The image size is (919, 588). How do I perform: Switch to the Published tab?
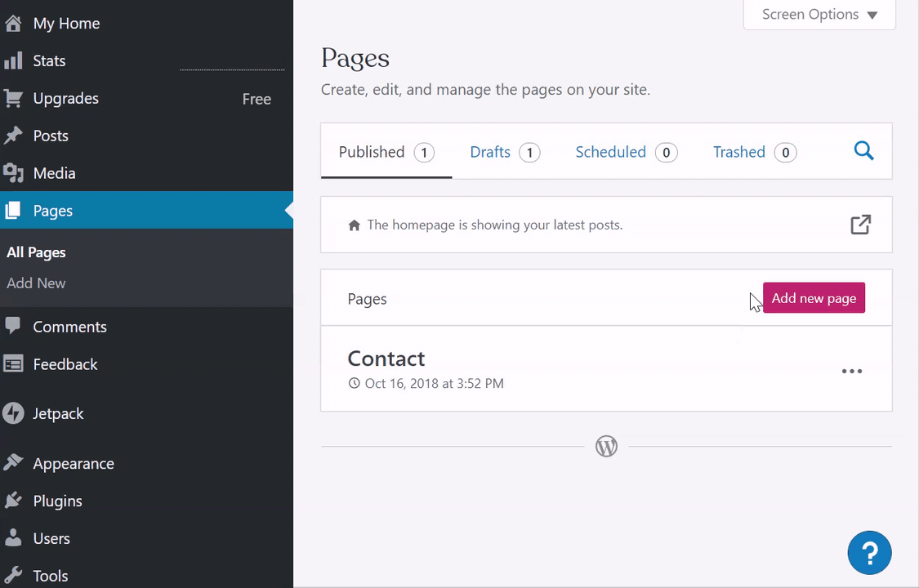point(386,152)
